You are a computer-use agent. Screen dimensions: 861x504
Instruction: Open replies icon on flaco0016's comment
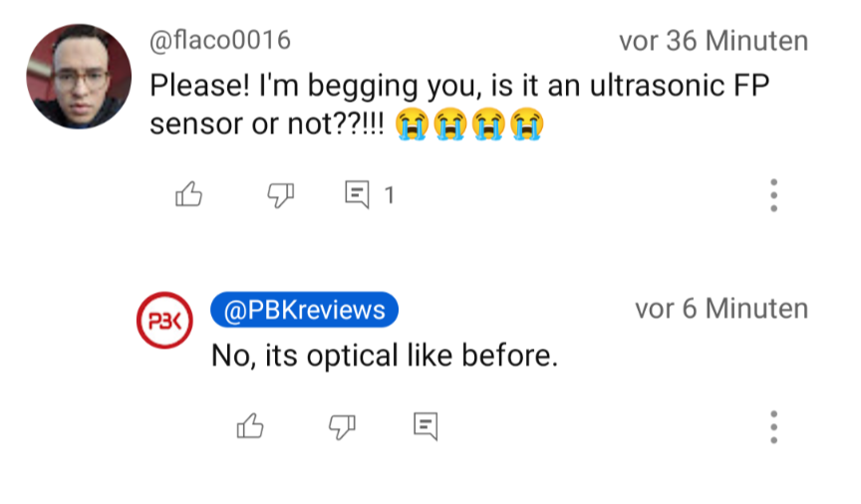[357, 195]
